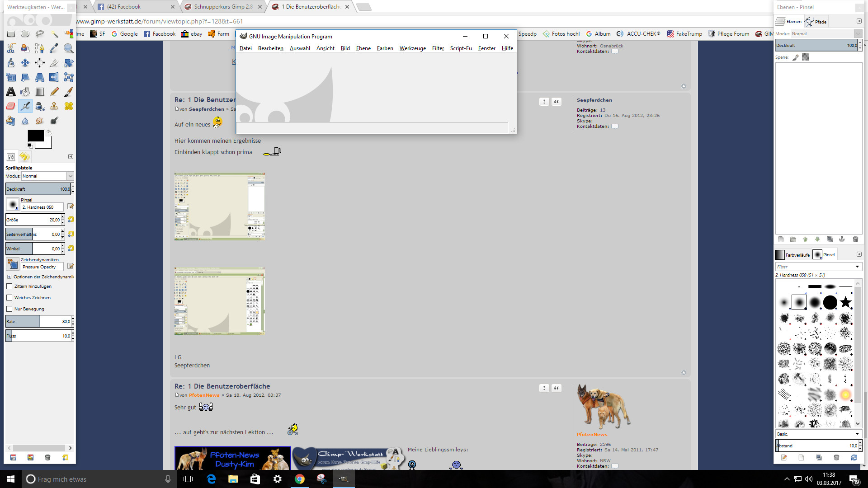The height and width of the screenshot is (488, 868).
Task: Select the Text tool
Action: point(11,92)
